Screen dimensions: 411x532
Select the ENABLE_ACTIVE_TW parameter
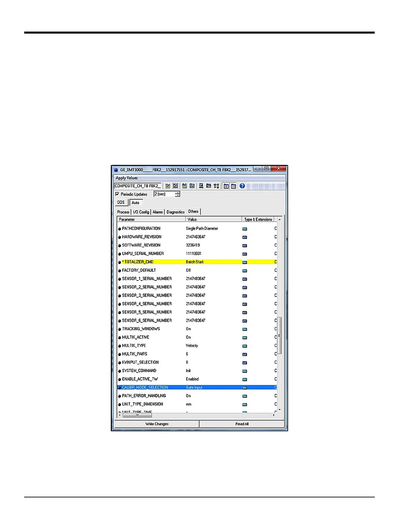[x=140, y=379]
